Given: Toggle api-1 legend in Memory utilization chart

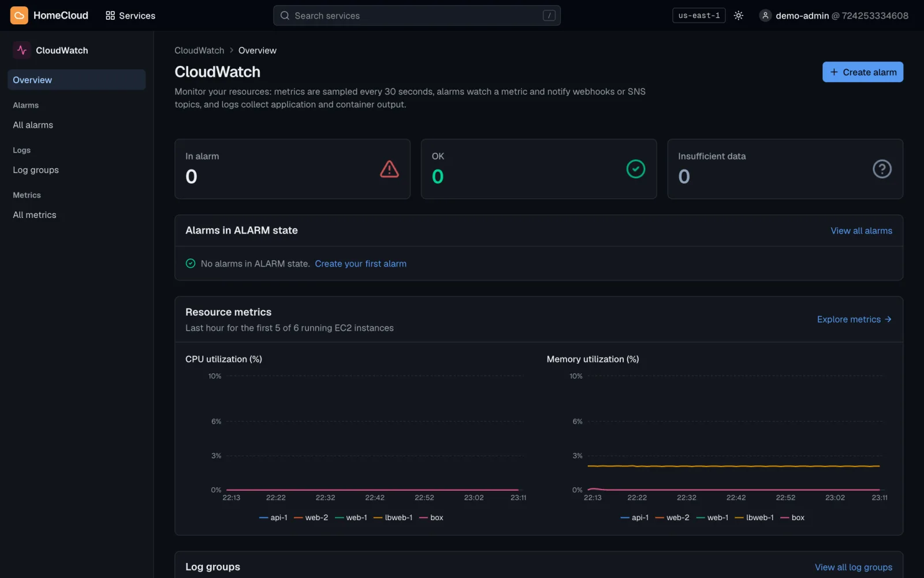Looking at the screenshot, I should click(634, 517).
